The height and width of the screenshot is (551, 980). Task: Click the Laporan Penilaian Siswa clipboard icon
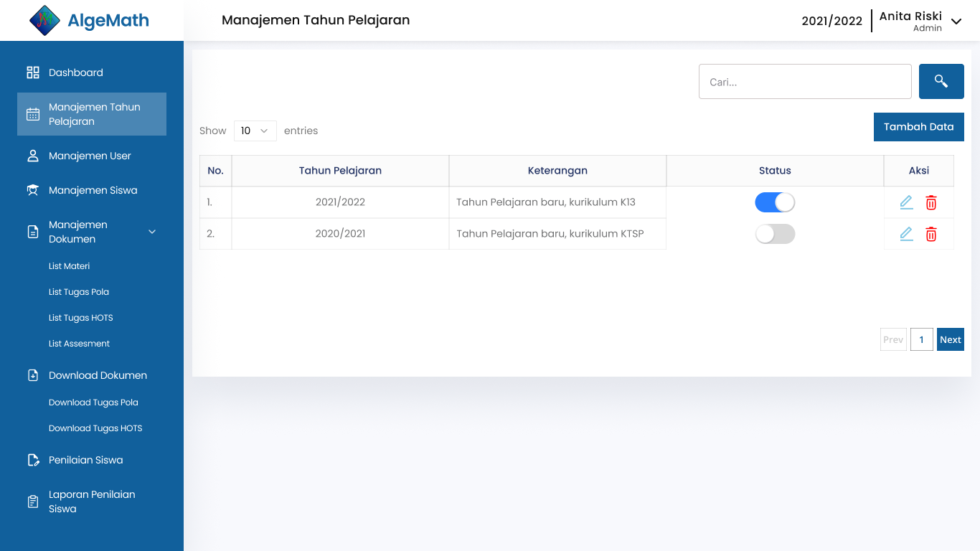(33, 501)
